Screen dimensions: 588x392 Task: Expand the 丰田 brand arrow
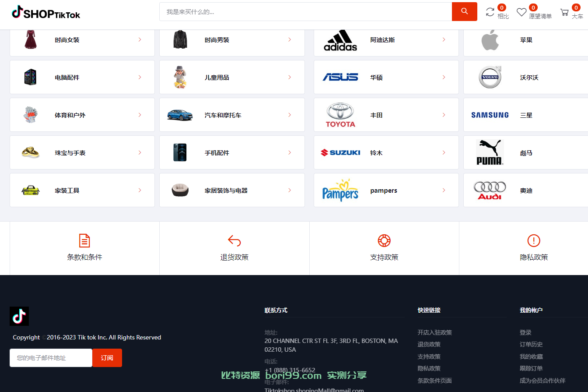pyautogui.click(x=444, y=115)
